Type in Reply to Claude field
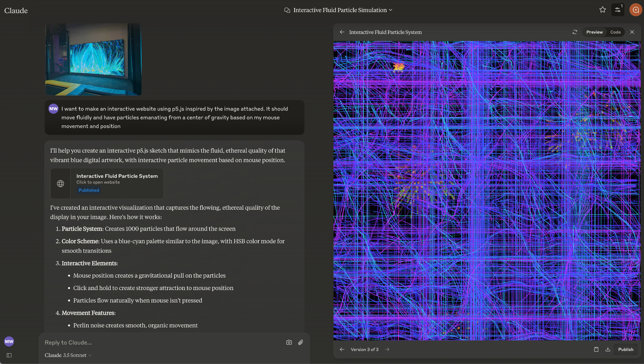Viewport: 644px width, 364px height. click(x=161, y=342)
